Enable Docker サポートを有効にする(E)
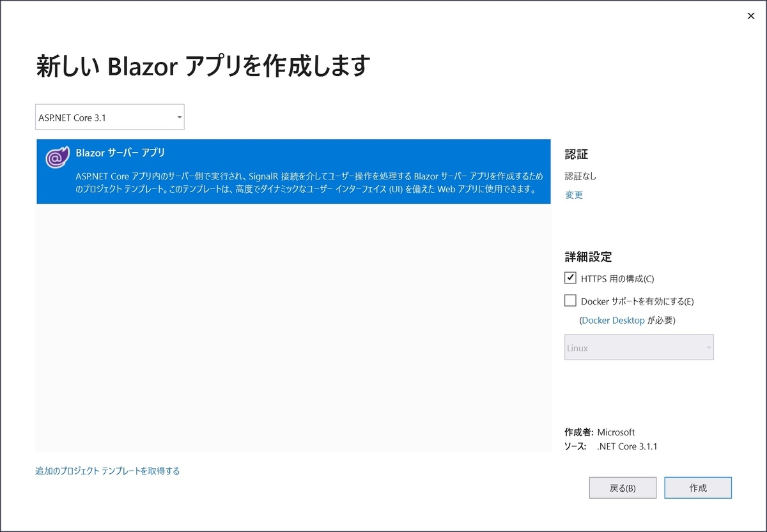Image resolution: width=767 pixels, height=532 pixels. click(x=570, y=300)
